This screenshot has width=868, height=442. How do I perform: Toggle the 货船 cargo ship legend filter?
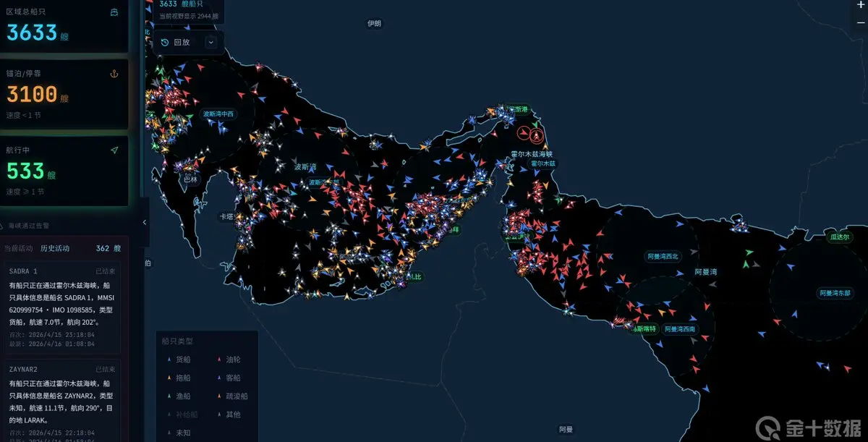(x=179, y=360)
